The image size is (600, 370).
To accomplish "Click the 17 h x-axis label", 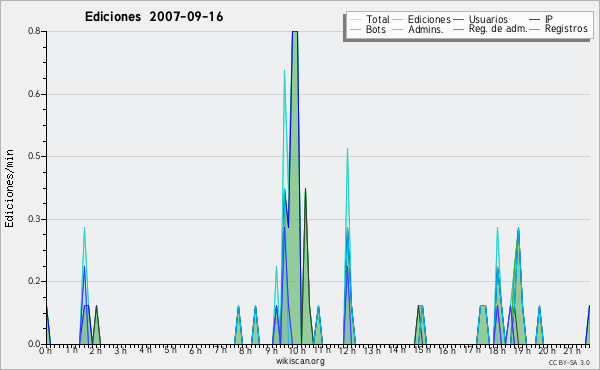I will (x=473, y=350).
